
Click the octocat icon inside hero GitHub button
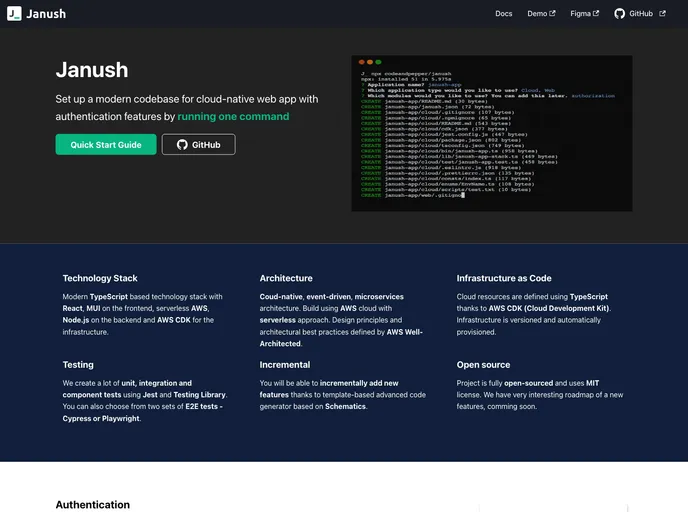coord(182,144)
